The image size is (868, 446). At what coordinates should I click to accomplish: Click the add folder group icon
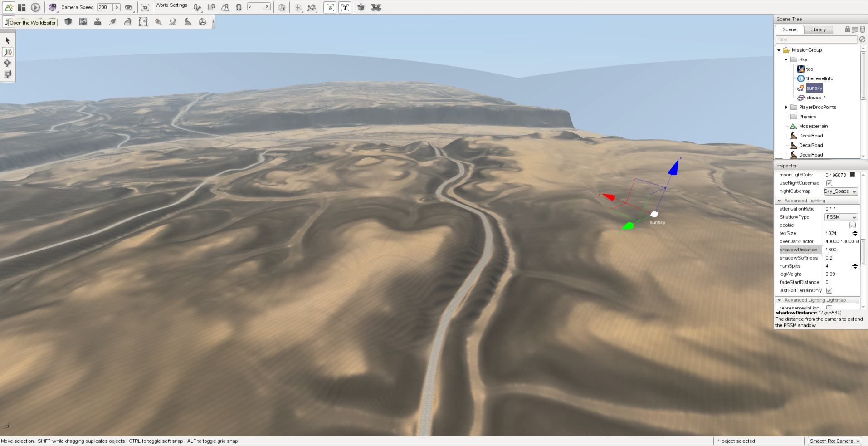pos(855,29)
